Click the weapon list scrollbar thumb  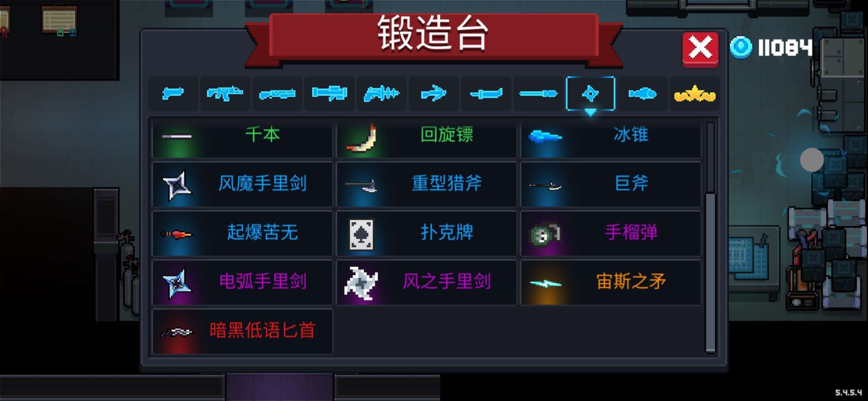pyautogui.click(x=710, y=272)
